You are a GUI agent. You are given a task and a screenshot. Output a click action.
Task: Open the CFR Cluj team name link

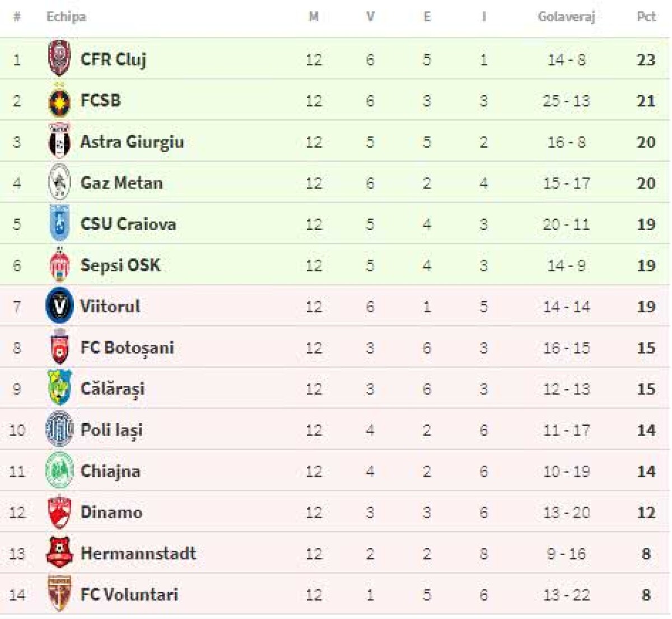click(113, 59)
